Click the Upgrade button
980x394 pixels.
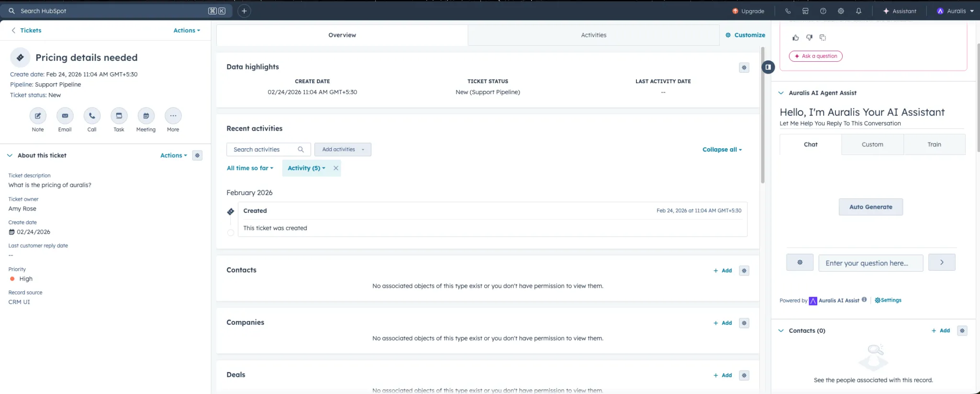pos(748,11)
